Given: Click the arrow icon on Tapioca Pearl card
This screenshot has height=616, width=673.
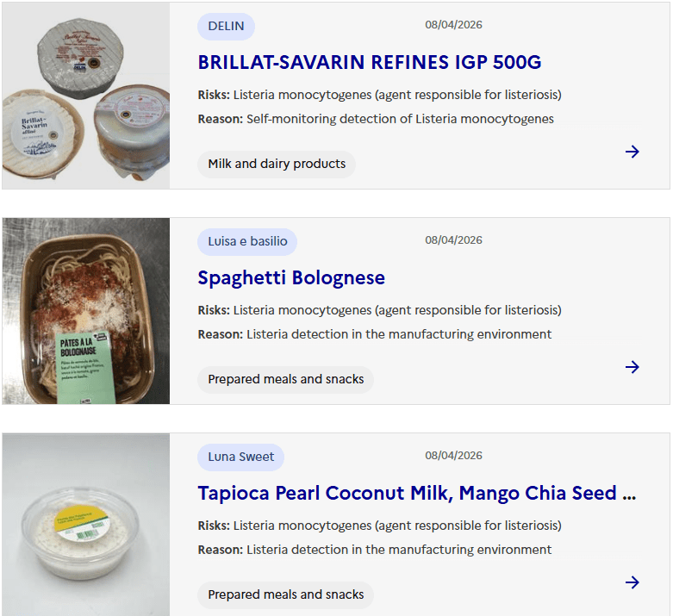Looking at the screenshot, I should point(632,582).
